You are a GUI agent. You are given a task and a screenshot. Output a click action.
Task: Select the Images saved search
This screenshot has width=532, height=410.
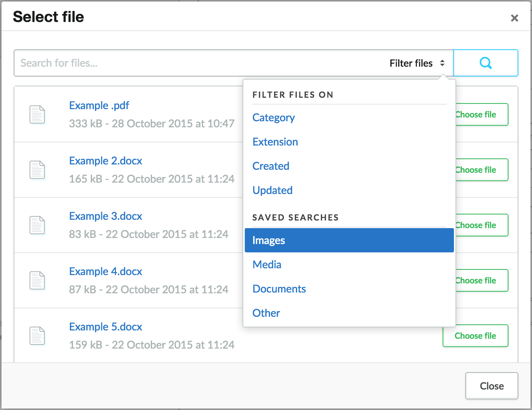(349, 240)
